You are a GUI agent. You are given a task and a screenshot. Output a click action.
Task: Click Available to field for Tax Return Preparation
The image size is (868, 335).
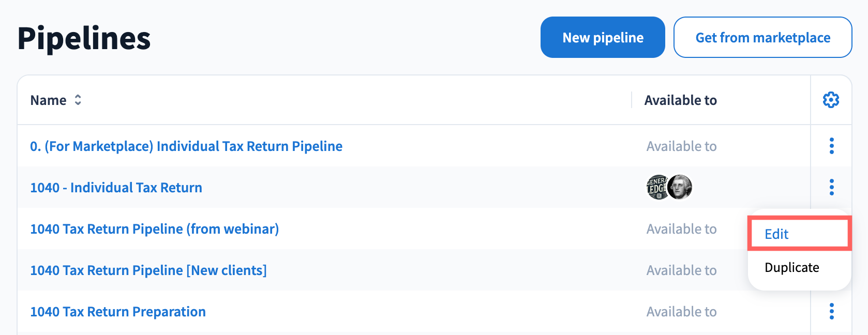(681, 312)
